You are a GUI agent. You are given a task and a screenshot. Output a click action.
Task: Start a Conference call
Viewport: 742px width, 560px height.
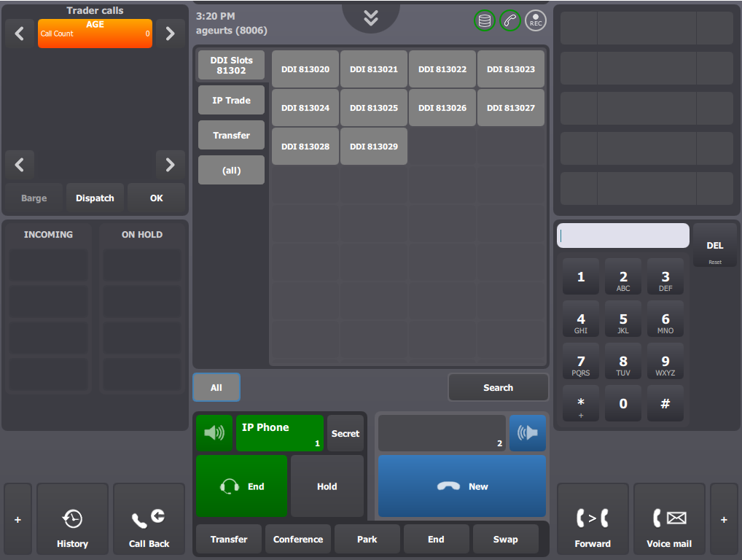(x=298, y=539)
